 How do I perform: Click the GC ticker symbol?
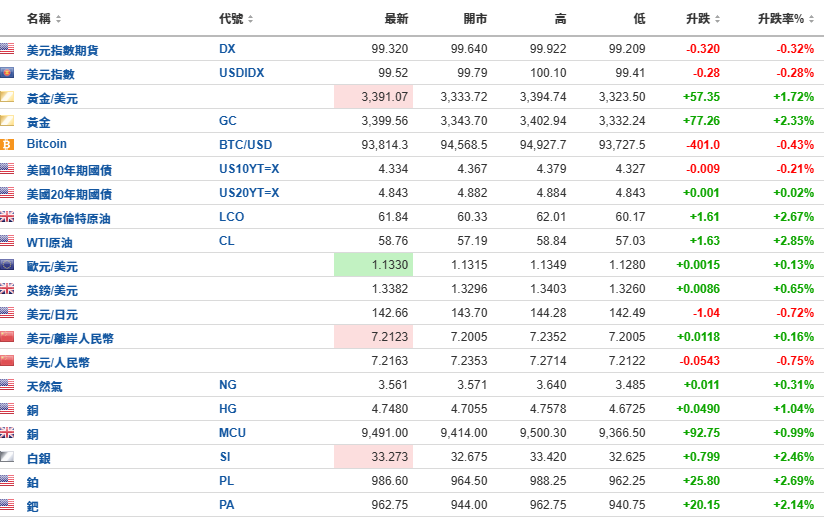(x=228, y=121)
